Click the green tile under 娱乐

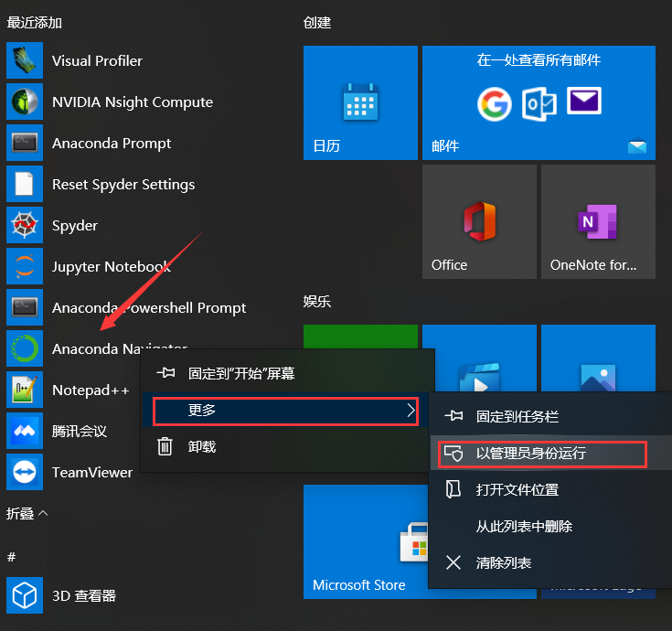[x=360, y=337]
